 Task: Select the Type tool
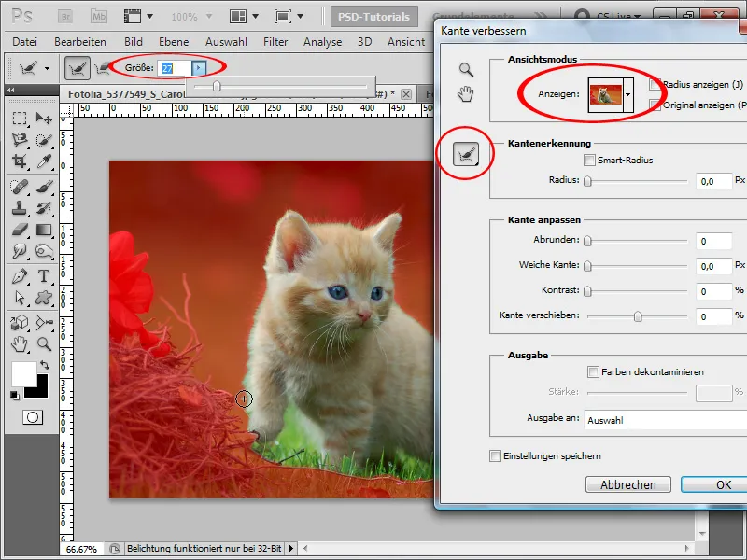[44, 275]
